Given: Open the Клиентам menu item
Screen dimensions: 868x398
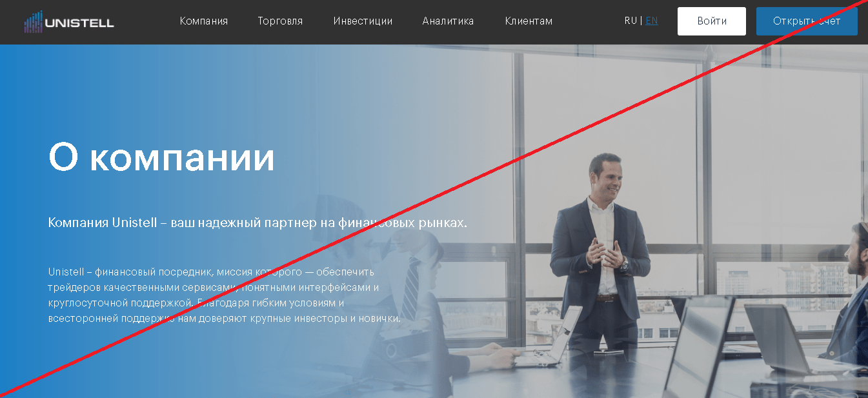Looking at the screenshot, I should tap(529, 21).
